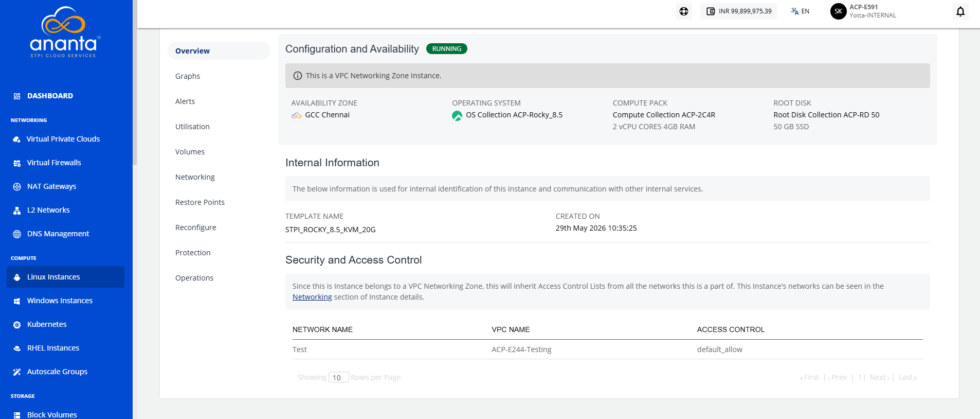980x419 pixels.
Task: Open the Dashboard grid icon
Action: (x=17, y=96)
